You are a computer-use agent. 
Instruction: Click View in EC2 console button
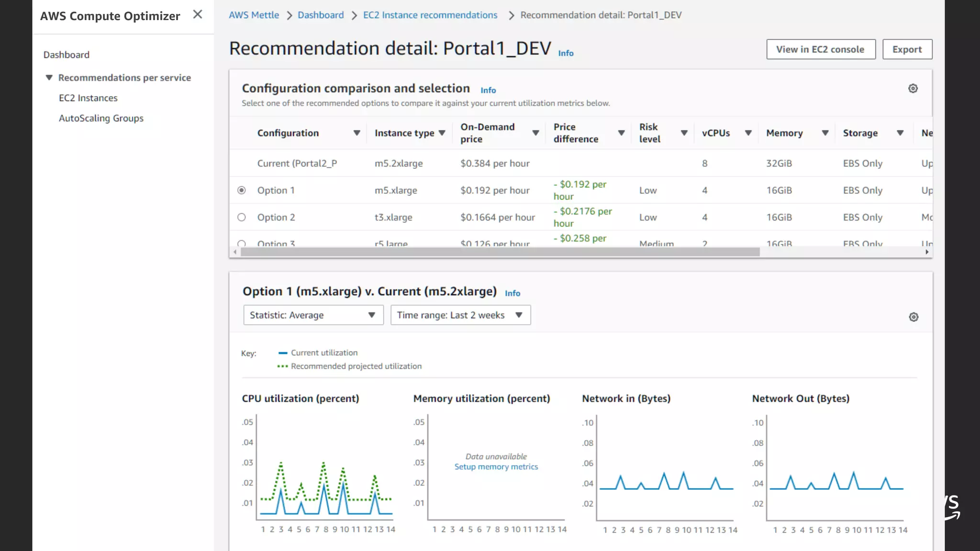click(x=821, y=49)
